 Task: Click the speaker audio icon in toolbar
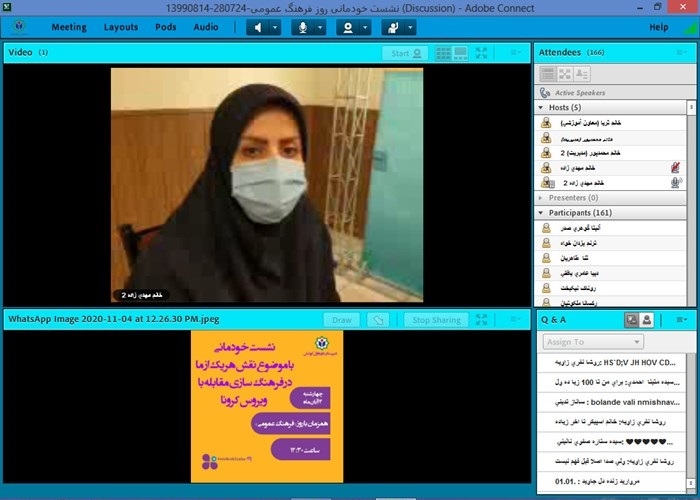(x=259, y=27)
